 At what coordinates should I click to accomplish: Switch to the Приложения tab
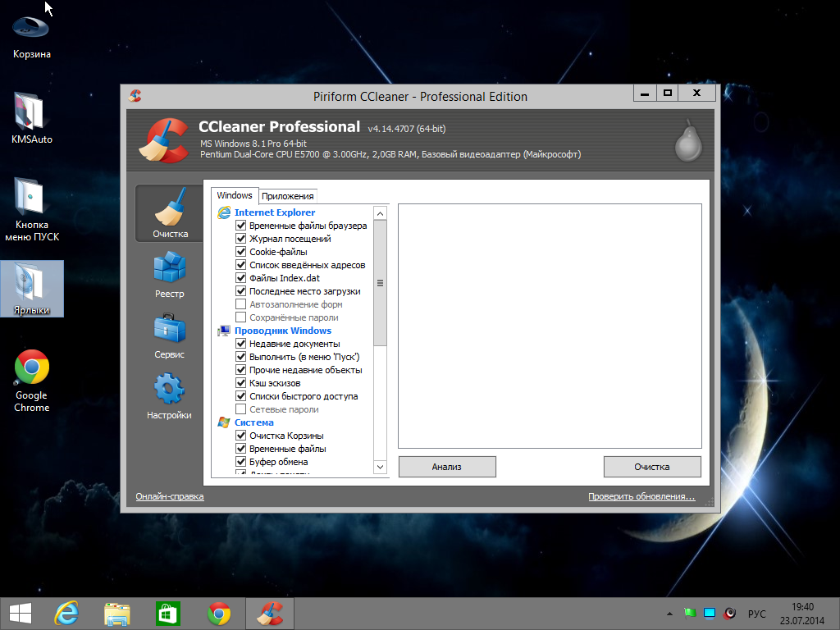click(x=288, y=196)
